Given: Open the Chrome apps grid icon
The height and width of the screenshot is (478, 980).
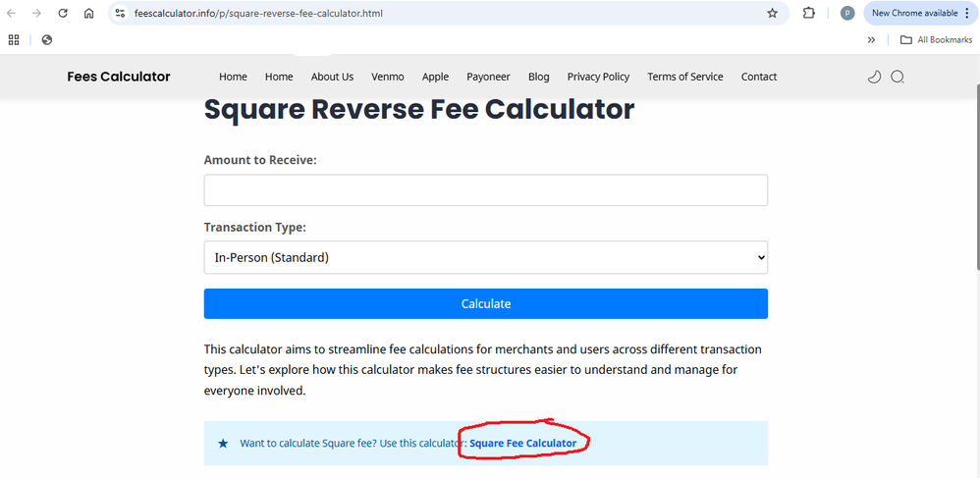Looking at the screenshot, I should (x=14, y=39).
